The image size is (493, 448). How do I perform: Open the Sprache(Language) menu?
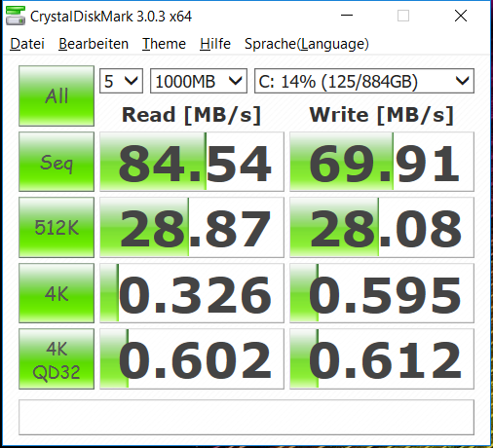[307, 44]
